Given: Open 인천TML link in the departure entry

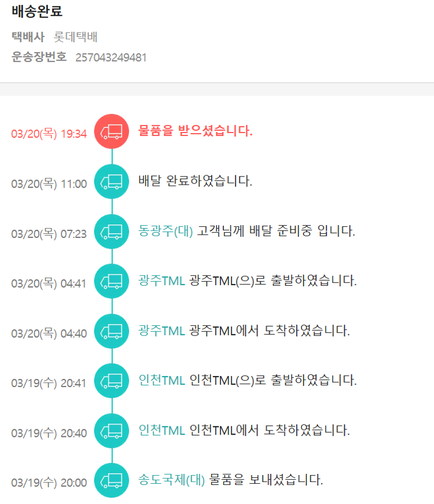Looking at the screenshot, I should pos(161,381).
